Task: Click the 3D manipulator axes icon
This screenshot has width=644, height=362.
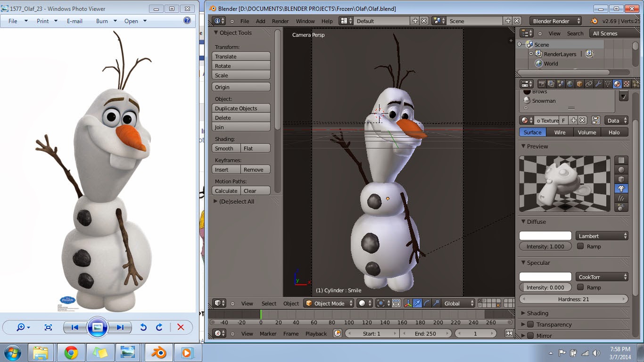Action: (408, 304)
